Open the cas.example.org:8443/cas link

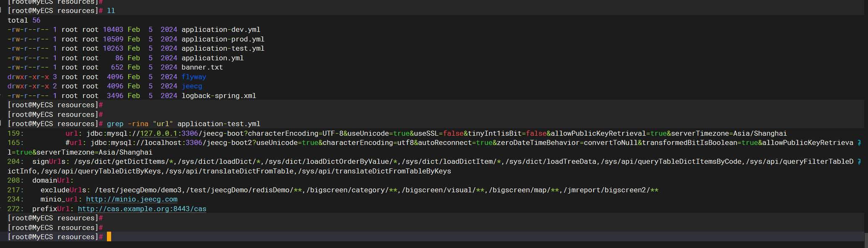[142, 209]
